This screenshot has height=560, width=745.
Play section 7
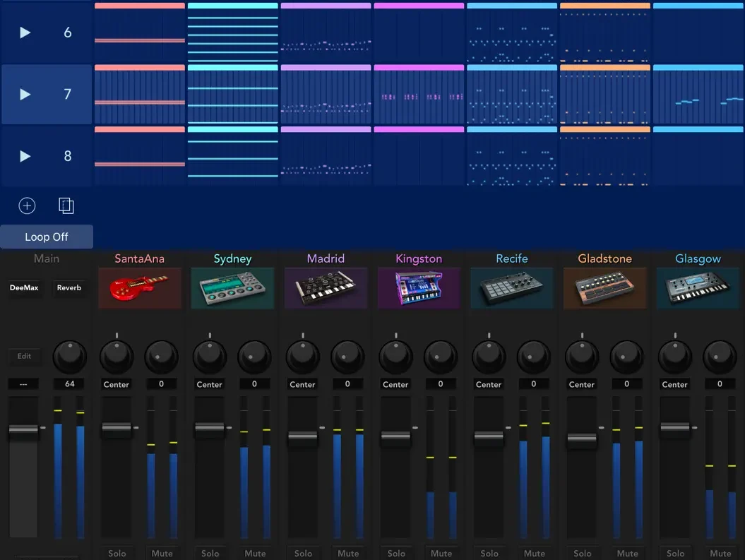coord(25,94)
